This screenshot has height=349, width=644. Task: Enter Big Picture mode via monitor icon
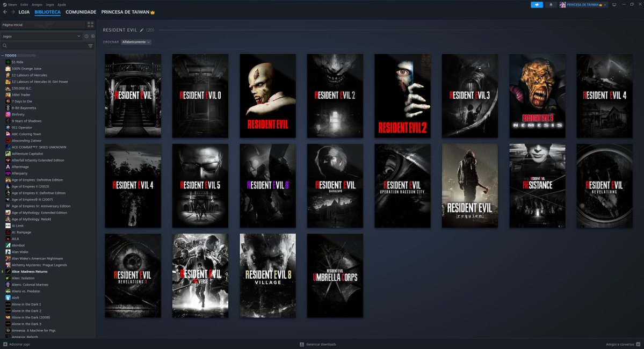pyautogui.click(x=614, y=5)
